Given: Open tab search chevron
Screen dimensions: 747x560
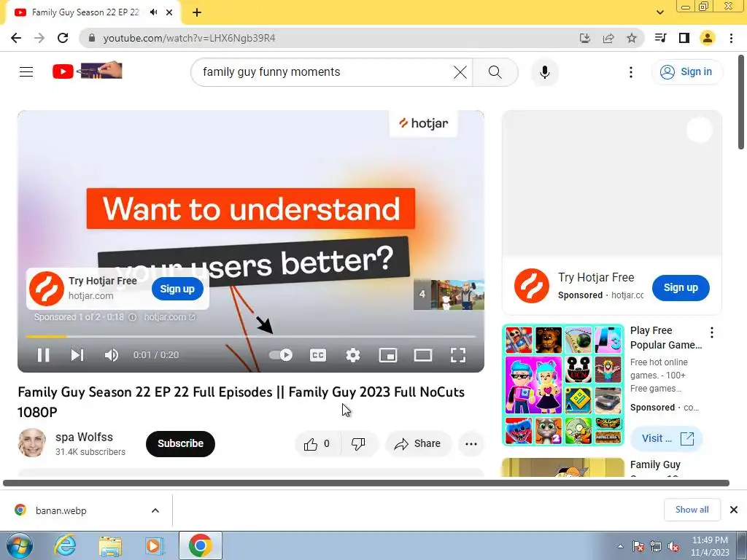Looking at the screenshot, I should pyautogui.click(x=659, y=12).
